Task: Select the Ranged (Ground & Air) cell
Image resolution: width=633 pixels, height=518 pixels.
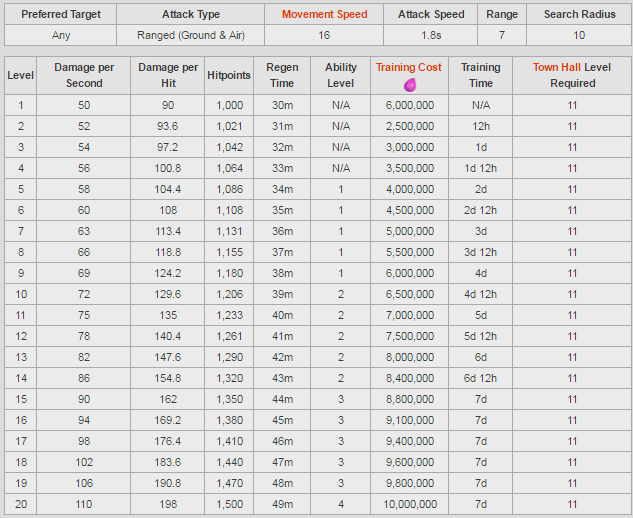Action: (x=191, y=36)
